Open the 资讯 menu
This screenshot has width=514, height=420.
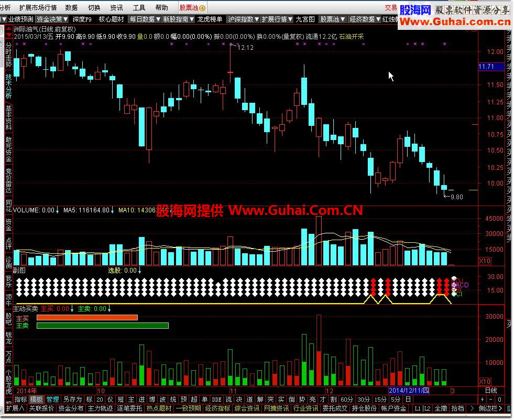116,7
